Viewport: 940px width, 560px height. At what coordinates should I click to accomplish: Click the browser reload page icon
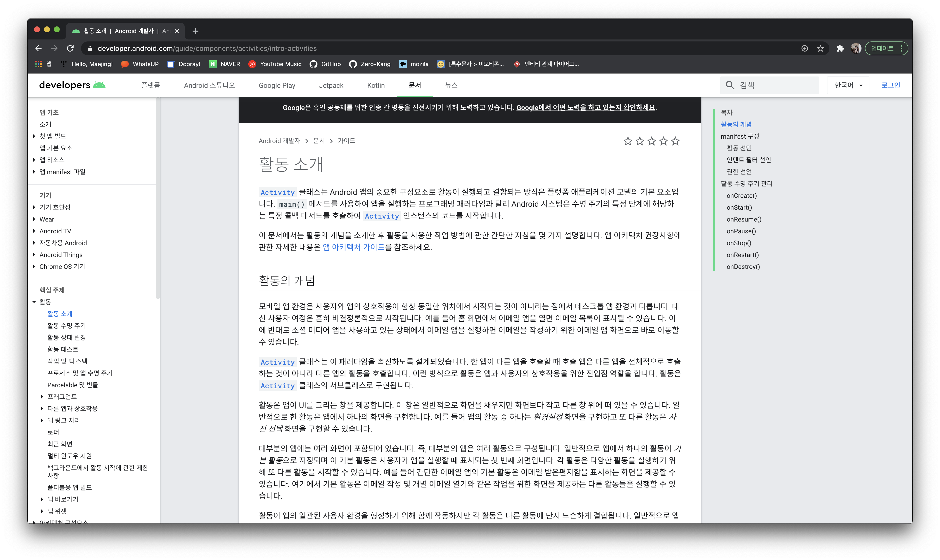pos(70,48)
